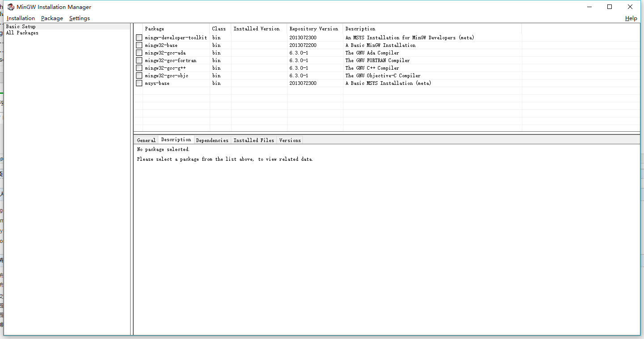Click 'A Basic MSYS Installation (meta)' description
The height and width of the screenshot is (339, 644).
(388, 83)
